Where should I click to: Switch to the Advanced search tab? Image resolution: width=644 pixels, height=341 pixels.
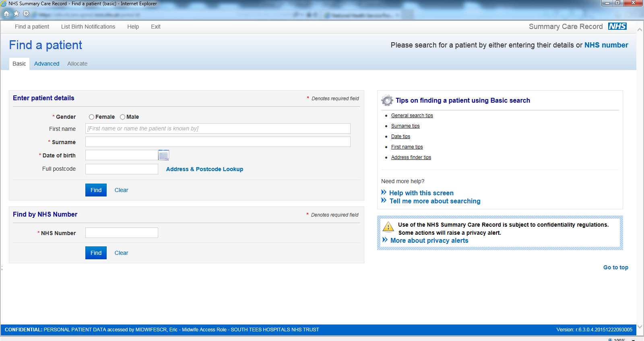(x=47, y=64)
